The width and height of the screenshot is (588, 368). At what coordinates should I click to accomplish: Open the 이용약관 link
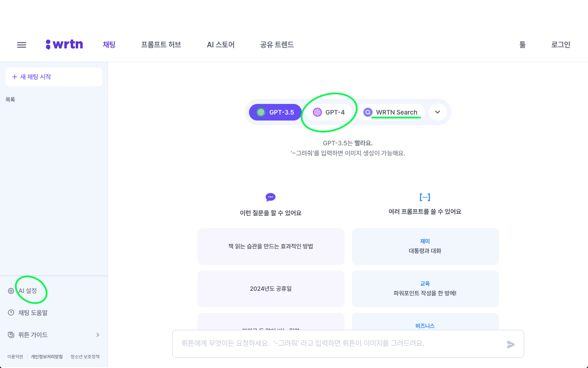15,356
